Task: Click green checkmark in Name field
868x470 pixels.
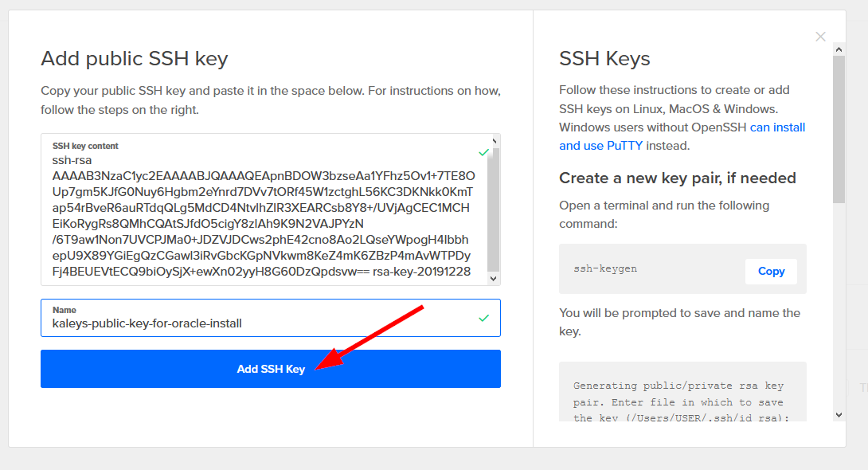Action: pyautogui.click(x=483, y=318)
